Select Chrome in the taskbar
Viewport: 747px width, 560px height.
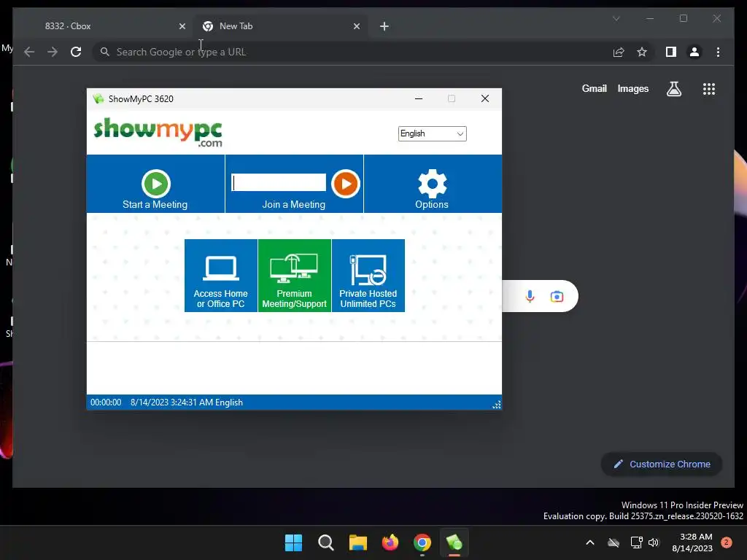tap(422, 542)
